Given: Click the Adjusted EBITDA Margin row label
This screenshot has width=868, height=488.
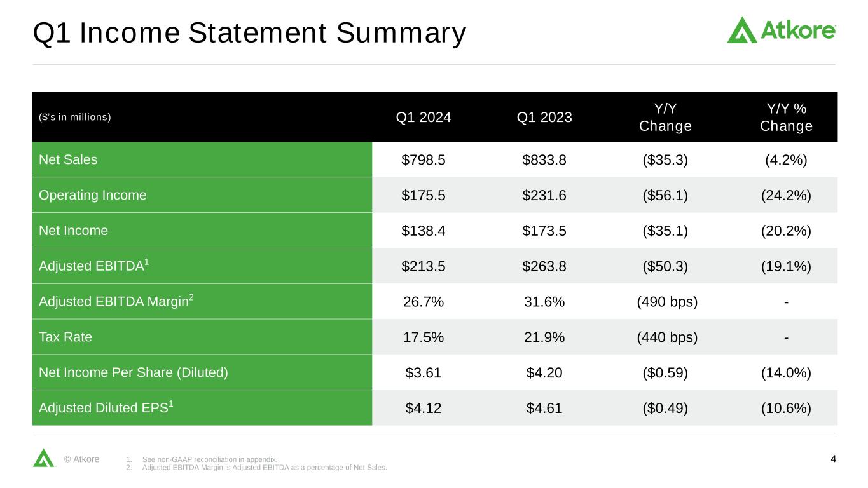Looking at the screenshot, I should click(x=116, y=302).
